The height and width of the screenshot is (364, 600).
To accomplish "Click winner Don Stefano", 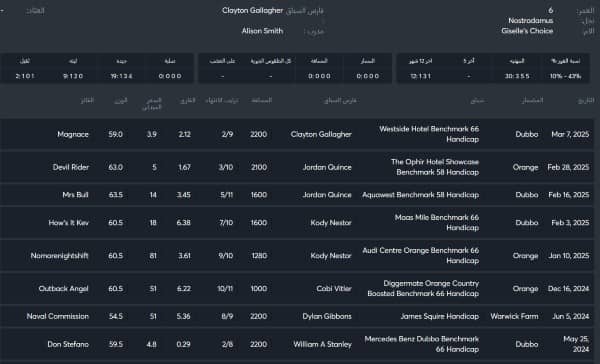I will [x=68, y=344].
